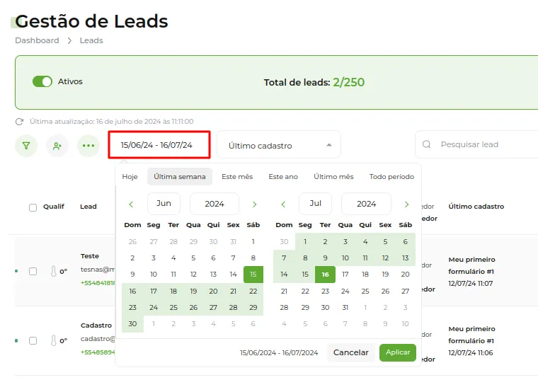Select July 24 in the calendar
Screen dimensions: 538x392
(x=345, y=292)
